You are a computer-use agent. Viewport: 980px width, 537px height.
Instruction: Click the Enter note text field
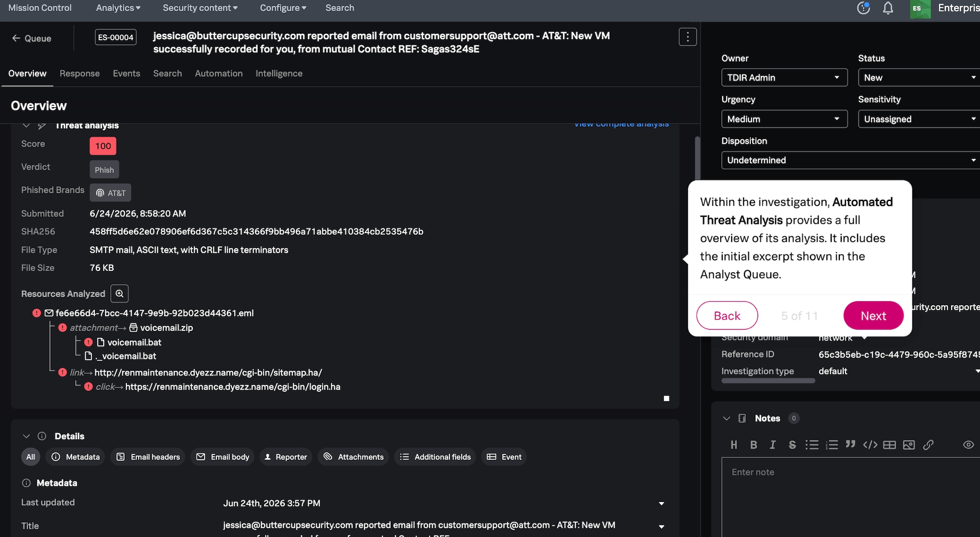pos(850,497)
